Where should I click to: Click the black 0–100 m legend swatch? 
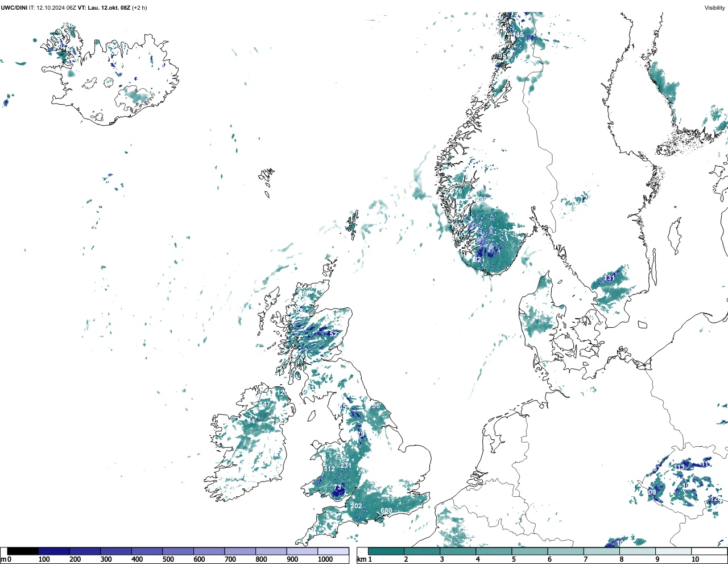pos(23,551)
